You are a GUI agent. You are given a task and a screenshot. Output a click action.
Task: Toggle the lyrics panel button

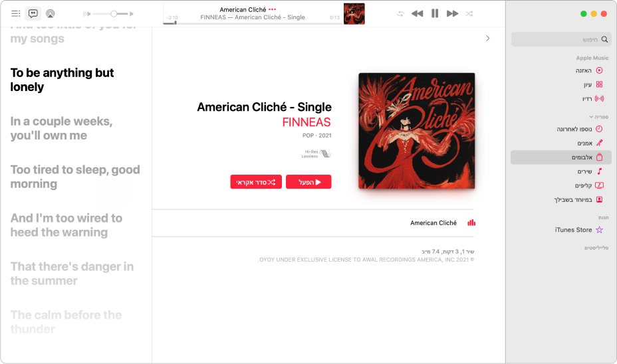[33, 14]
